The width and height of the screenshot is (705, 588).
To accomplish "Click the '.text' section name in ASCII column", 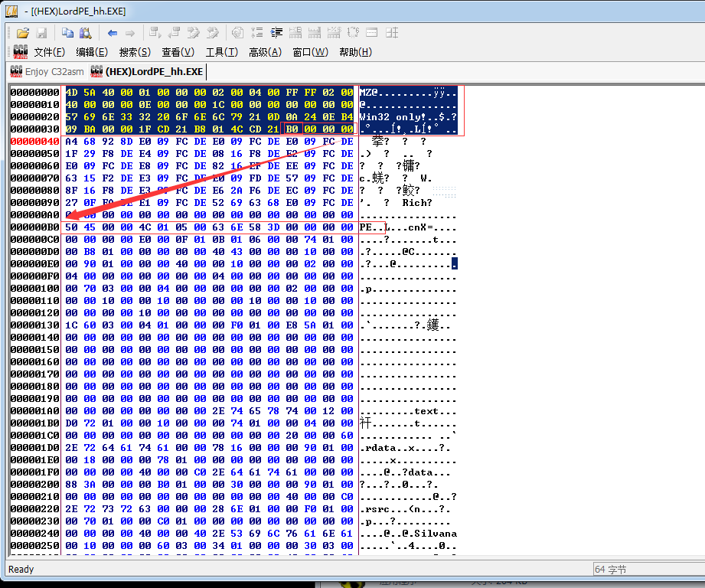I will [x=423, y=411].
